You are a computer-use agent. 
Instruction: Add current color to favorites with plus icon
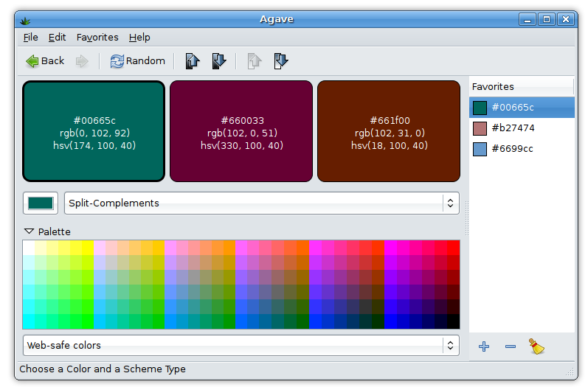coord(484,347)
